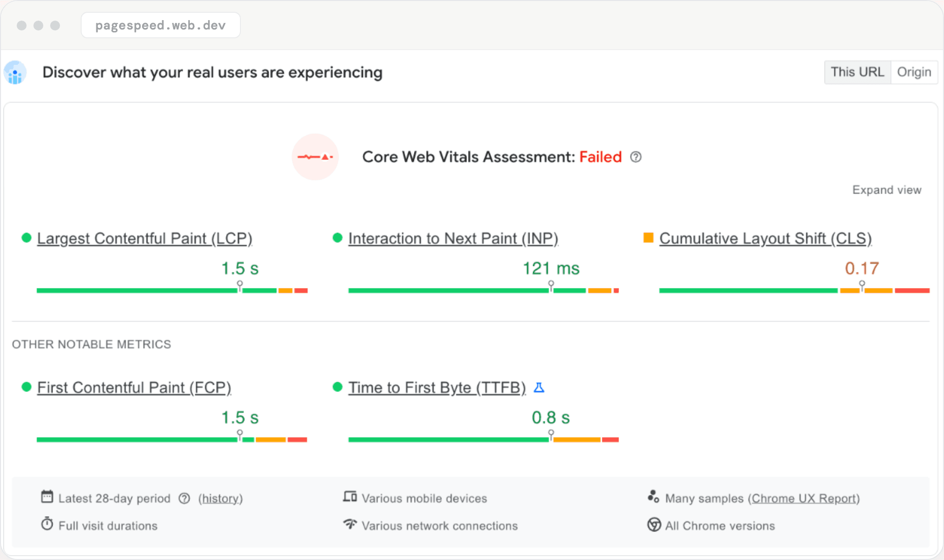Screen dimensions: 944x560
Task: Click the Chrome logo icon
Action: pos(654,525)
